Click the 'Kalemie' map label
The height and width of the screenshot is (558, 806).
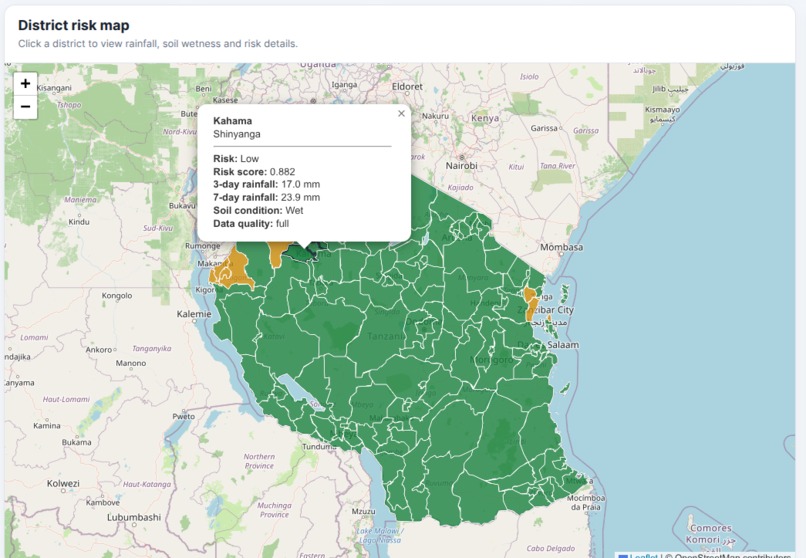[194, 314]
